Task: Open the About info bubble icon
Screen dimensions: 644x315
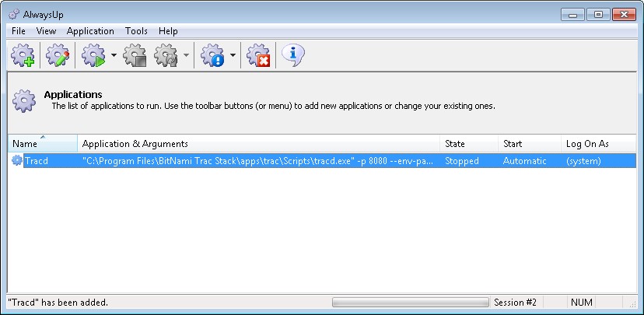Action: pyautogui.click(x=293, y=55)
